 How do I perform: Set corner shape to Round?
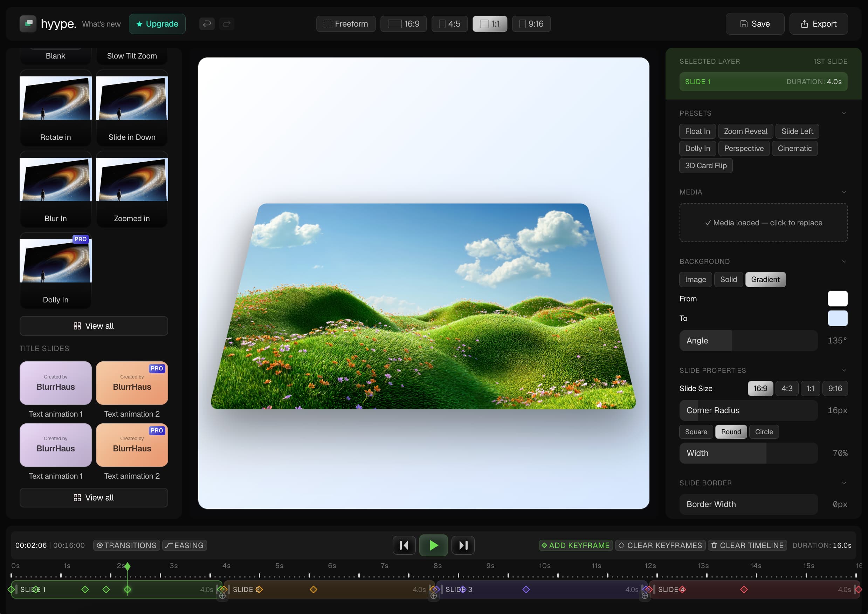[x=731, y=432]
